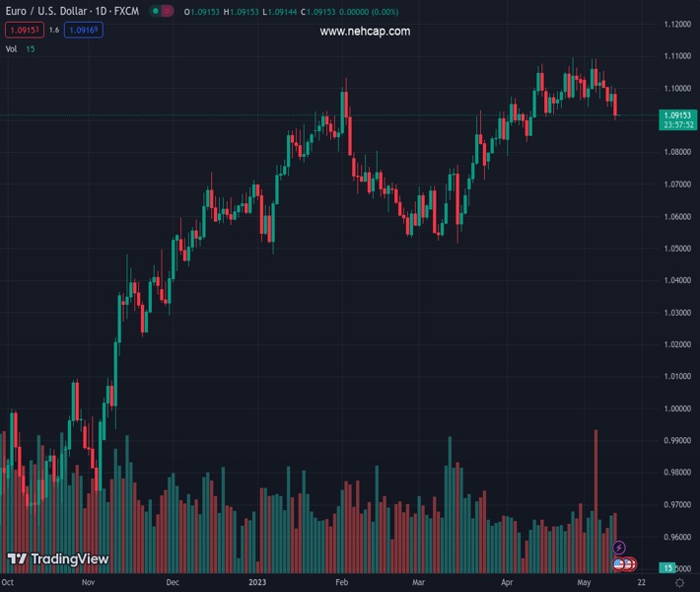Click the current price label 1.09153 on axis
The height and width of the screenshot is (592, 700).
(676, 115)
